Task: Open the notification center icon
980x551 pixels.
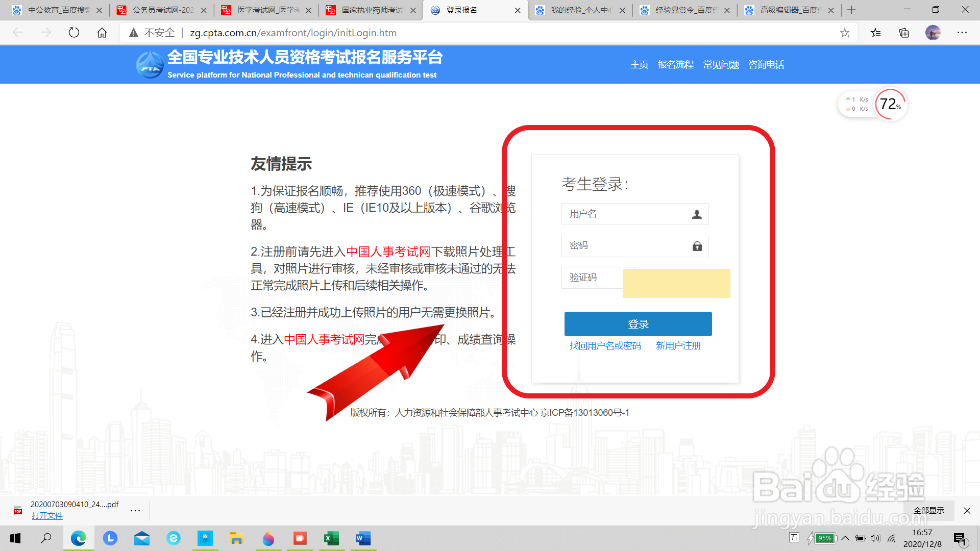Action: (x=960, y=539)
